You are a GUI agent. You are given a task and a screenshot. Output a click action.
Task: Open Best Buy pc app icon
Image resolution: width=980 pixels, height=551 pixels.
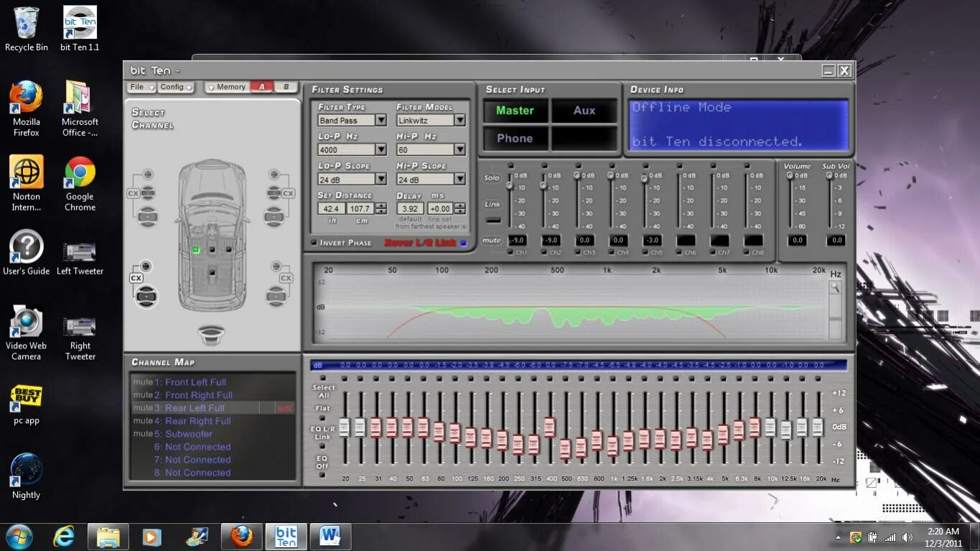[x=27, y=404]
